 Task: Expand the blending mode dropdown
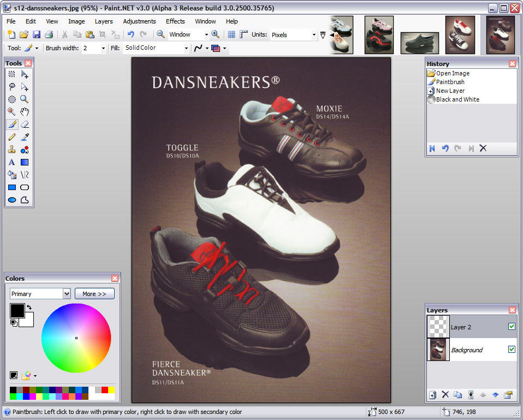(224, 49)
